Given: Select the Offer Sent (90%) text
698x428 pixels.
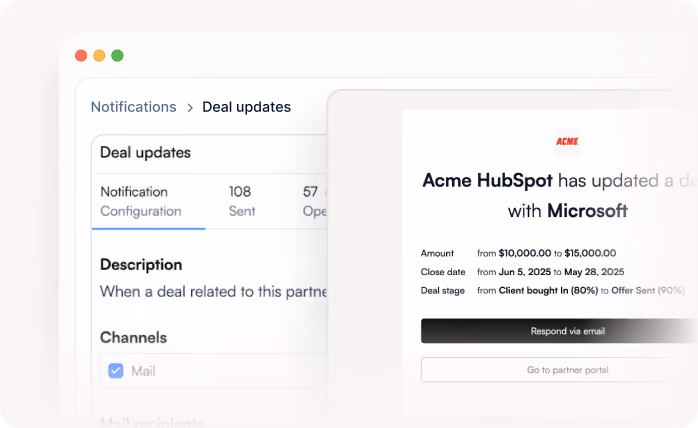Looking at the screenshot, I should coord(648,291).
